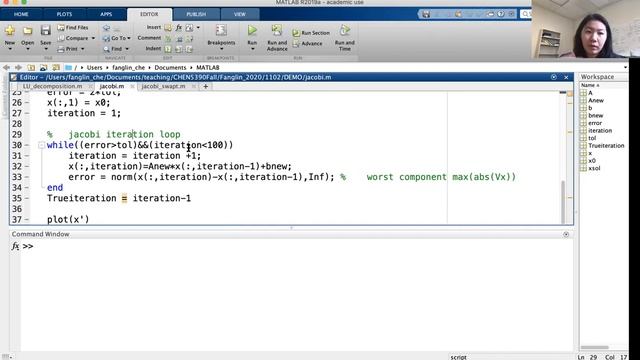Switch to the APPS ribbon tab
640x360 pixels.
tap(106, 14)
